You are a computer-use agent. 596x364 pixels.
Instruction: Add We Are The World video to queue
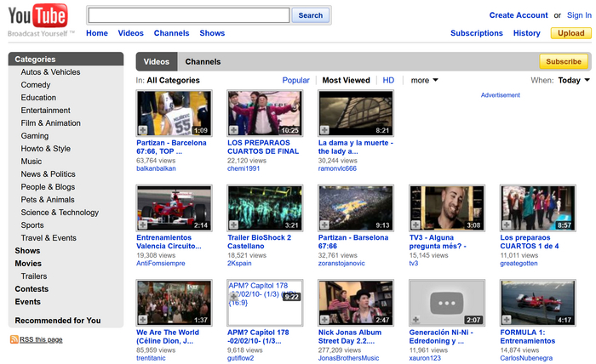[x=142, y=320]
